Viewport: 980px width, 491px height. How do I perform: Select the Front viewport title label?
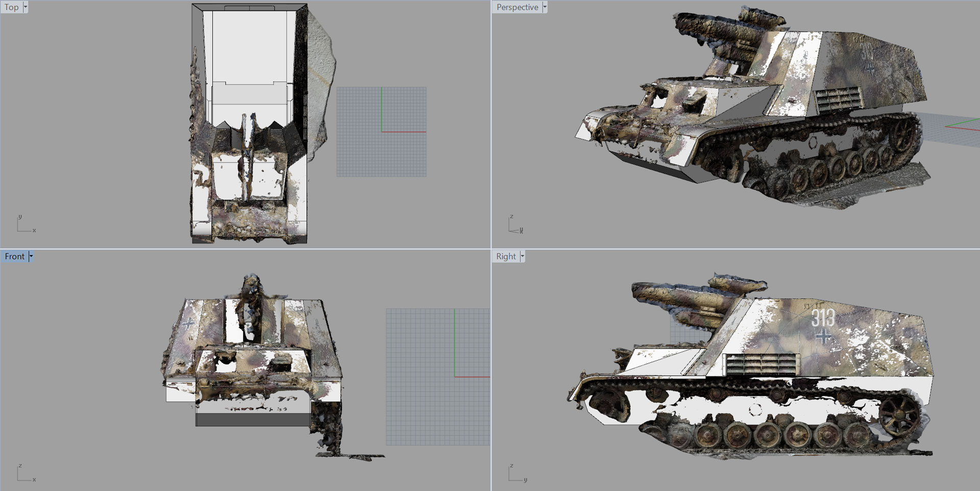pyautogui.click(x=14, y=256)
